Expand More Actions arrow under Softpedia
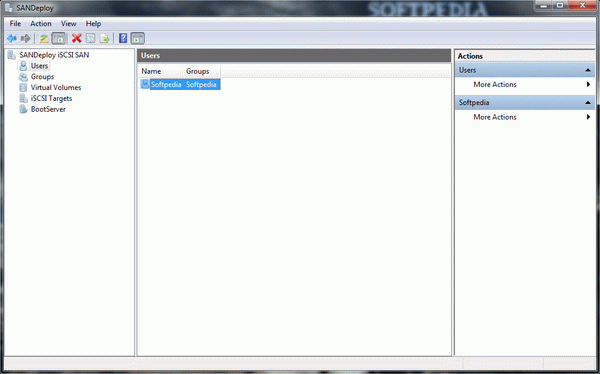The image size is (600, 374). click(589, 117)
